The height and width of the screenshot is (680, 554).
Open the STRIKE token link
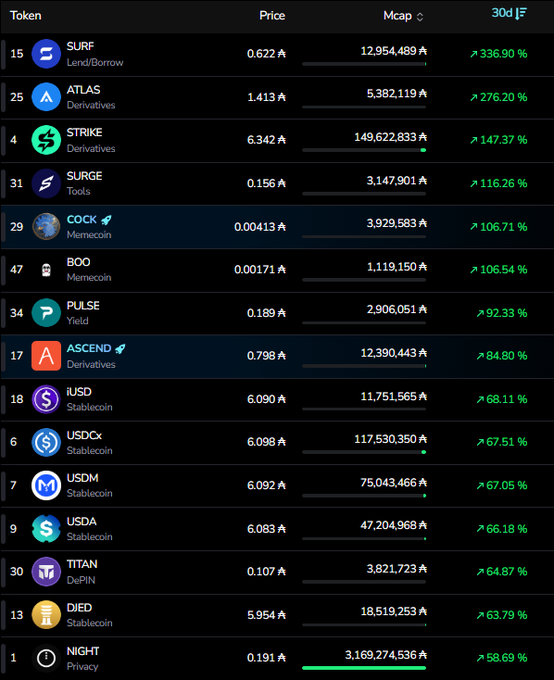(85, 132)
